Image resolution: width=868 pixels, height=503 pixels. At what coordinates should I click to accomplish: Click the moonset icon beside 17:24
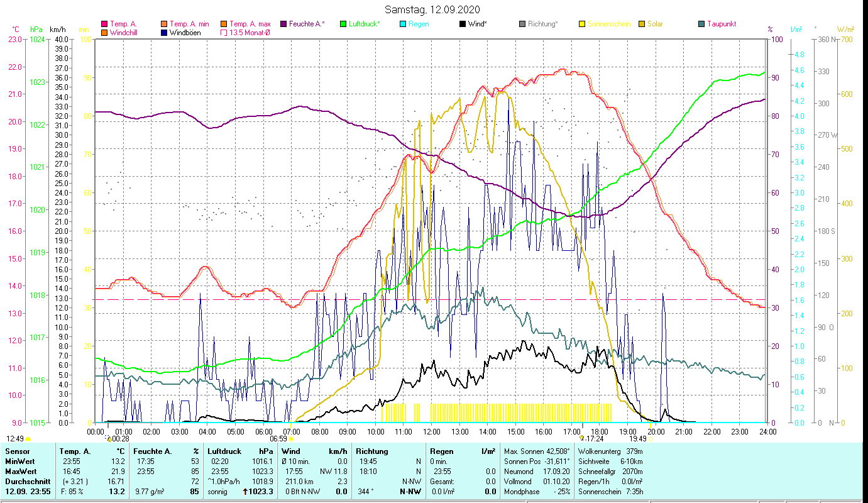coord(582,439)
